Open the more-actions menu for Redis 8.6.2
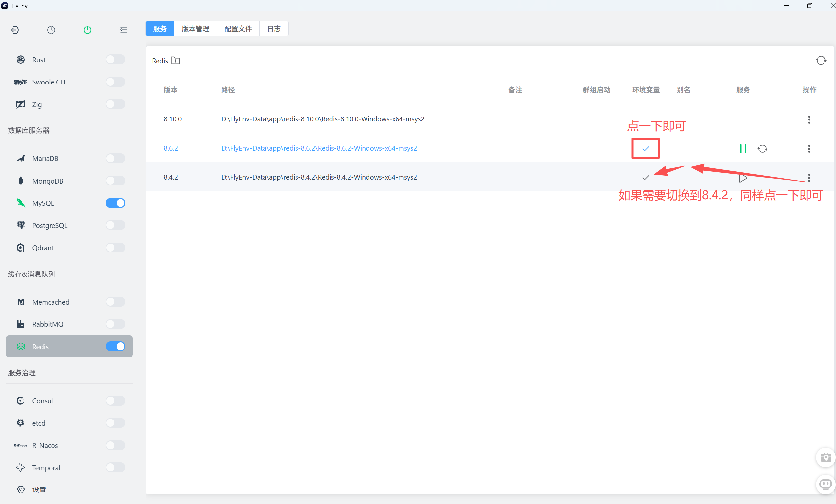 (x=809, y=149)
